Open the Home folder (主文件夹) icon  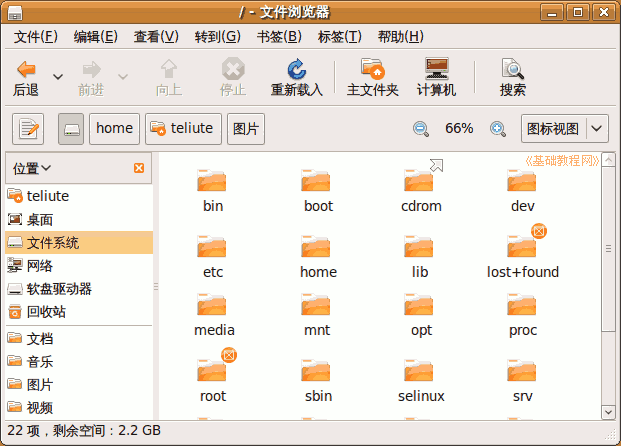(x=372, y=70)
